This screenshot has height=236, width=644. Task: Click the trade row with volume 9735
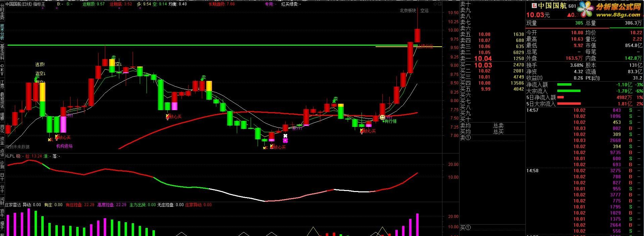(584, 152)
